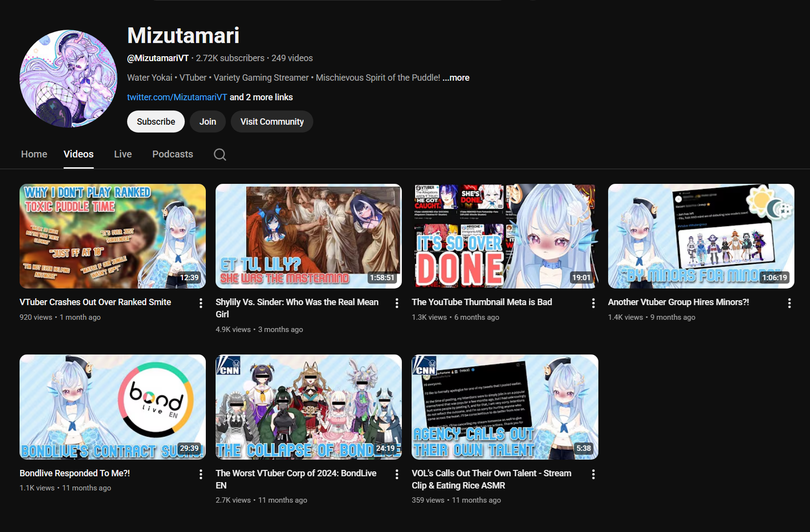Click '1.3K views • 6 months ago' text
This screenshot has height=532, width=810.
(456, 317)
